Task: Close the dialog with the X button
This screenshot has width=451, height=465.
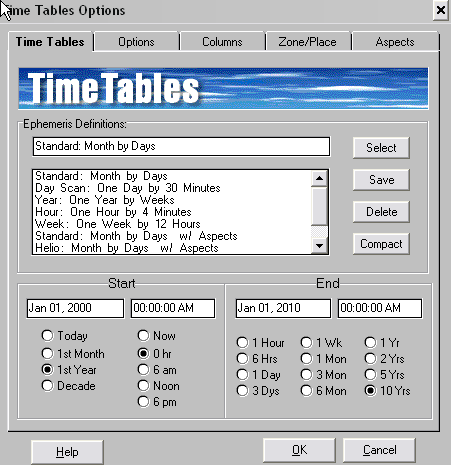Action: tap(440, 10)
